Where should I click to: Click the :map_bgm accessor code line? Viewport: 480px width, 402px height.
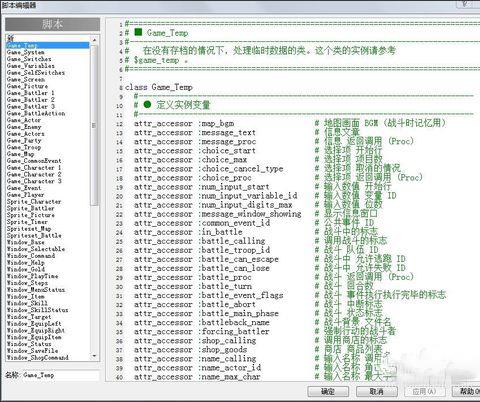coord(184,124)
